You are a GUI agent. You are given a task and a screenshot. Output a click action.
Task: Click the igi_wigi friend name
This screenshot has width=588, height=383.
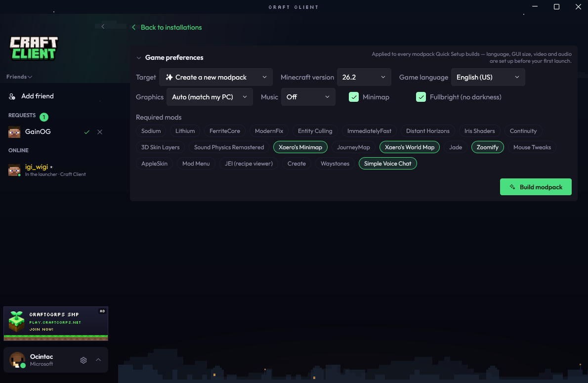[x=37, y=167]
